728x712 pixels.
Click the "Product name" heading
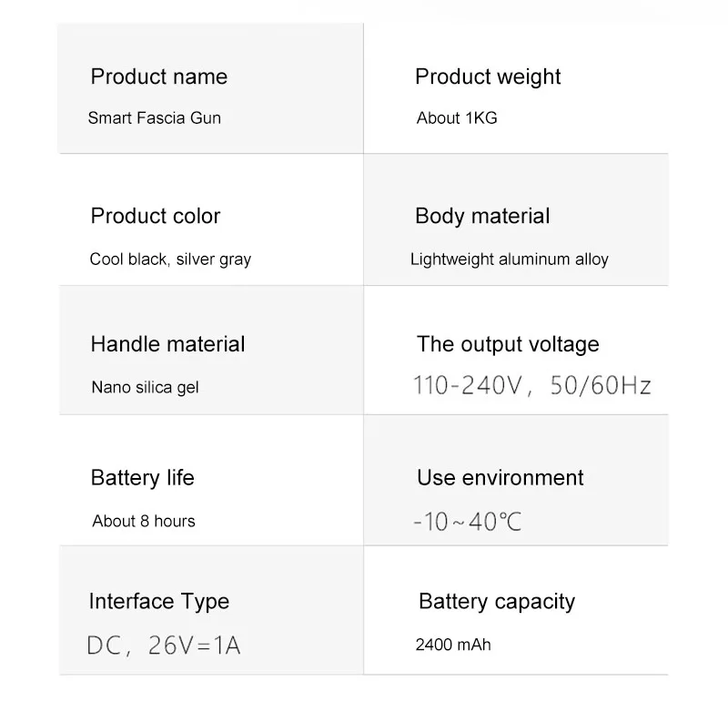(x=158, y=76)
